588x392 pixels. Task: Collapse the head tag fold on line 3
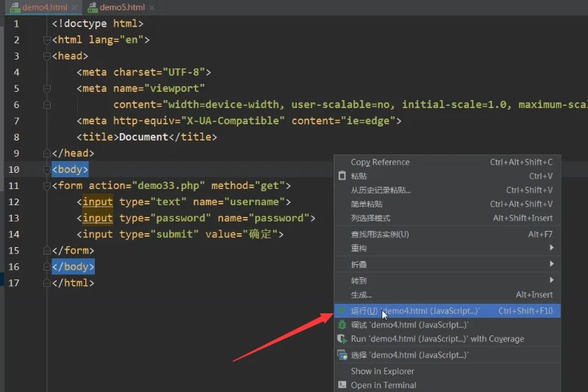coord(47,56)
